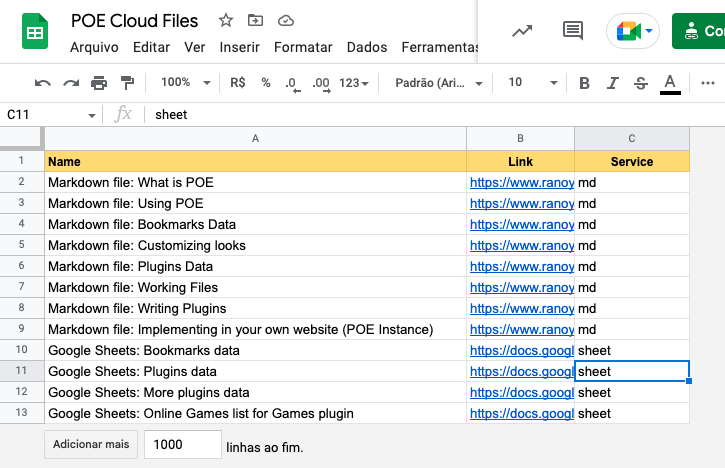Start a Google Meet call
This screenshot has width=725, height=468.
pyautogui.click(x=633, y=31)
